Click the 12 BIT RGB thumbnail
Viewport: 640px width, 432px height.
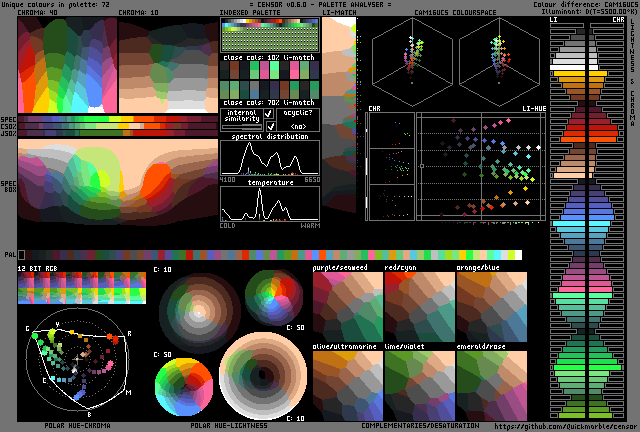click(82, 288)
